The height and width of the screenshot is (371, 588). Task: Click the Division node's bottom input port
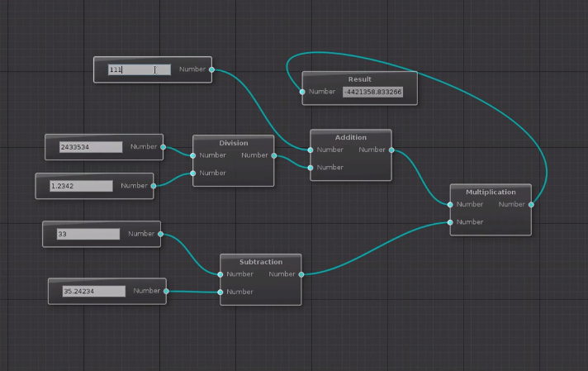(192, 173)
